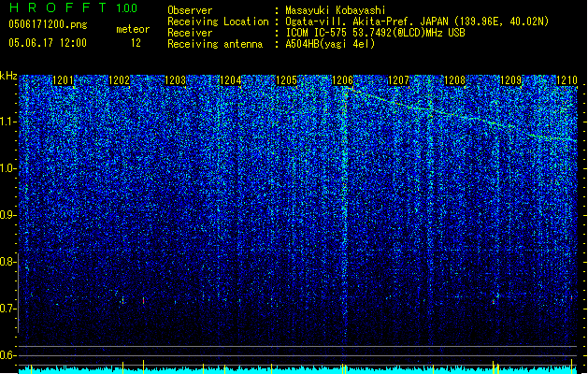Click the 1201 time marker
This screenshot has height=374, width=588.
pyautogui.click(x=63, y=80)
